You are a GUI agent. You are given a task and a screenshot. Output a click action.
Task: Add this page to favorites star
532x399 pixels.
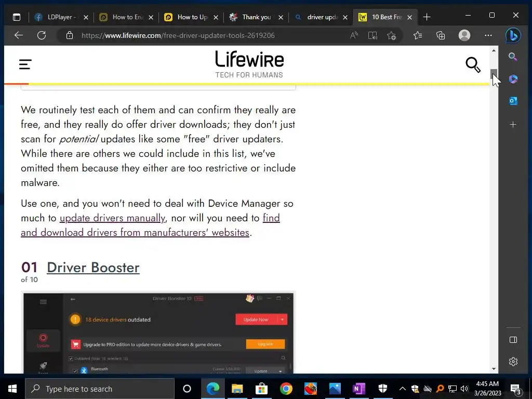392,35
